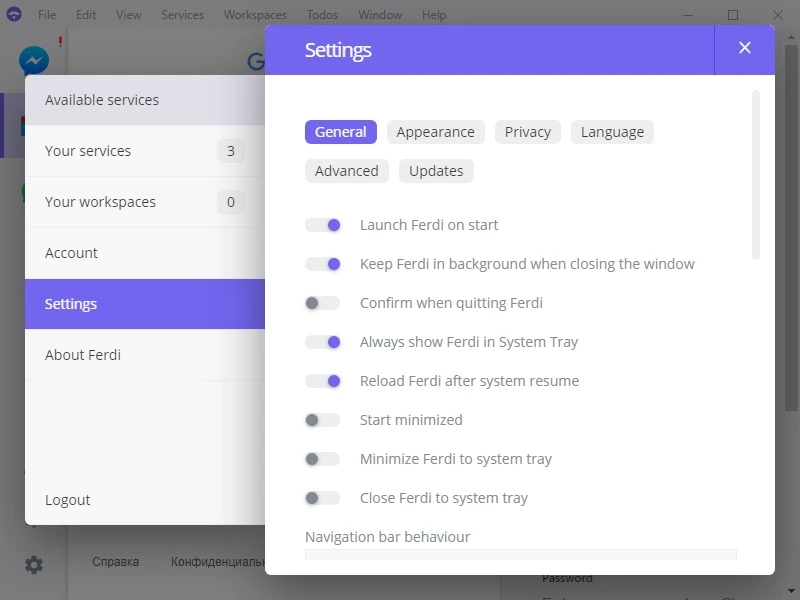Go to the Updates tab

tap(436, 171)
